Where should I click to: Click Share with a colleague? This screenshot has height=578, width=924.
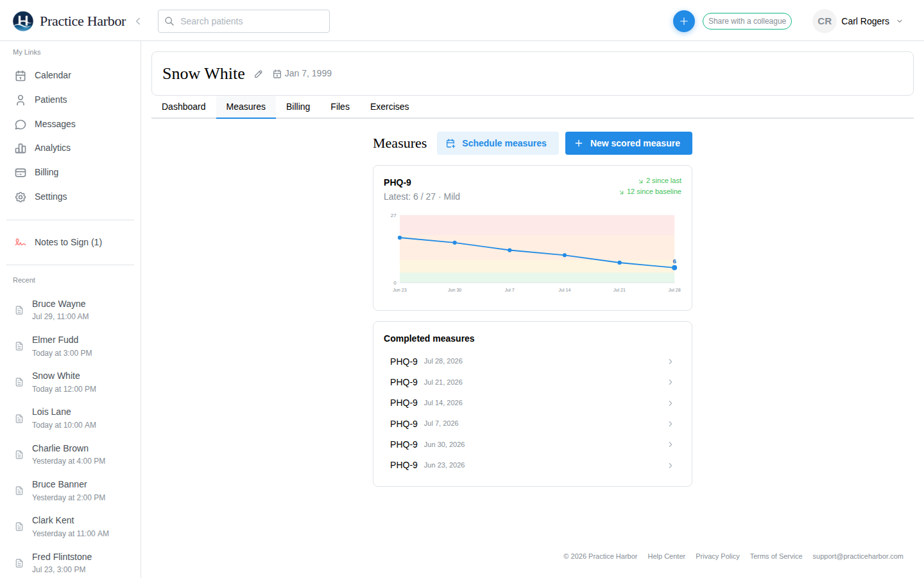point(747,21)
